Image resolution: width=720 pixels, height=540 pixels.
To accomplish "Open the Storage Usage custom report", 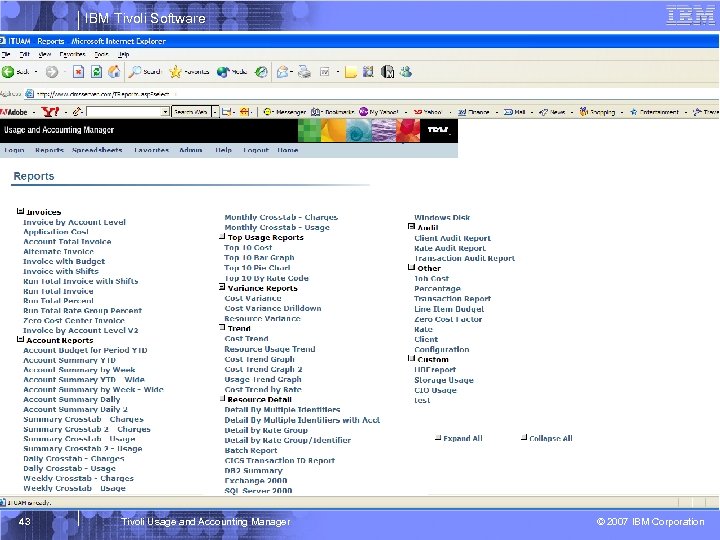I will [x=444, y=380].
